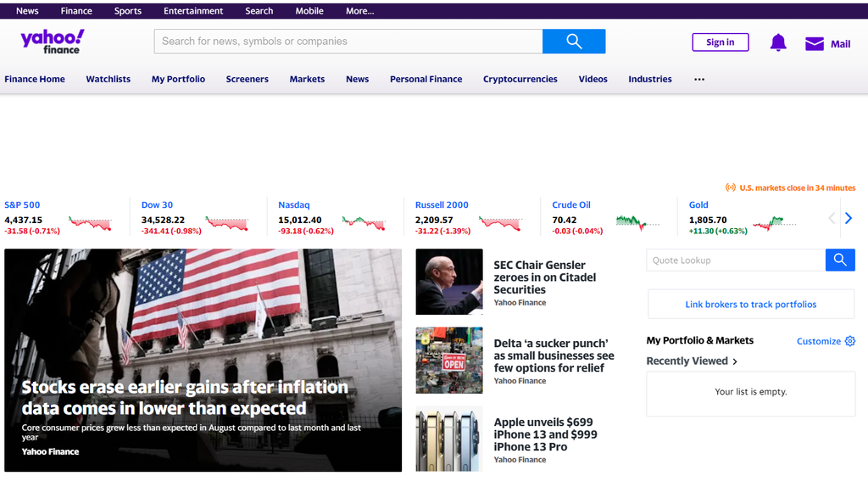Viewport: 868px width, 487px height.
Task: Open notifications bell icon
Action: pyautogui.click(x=778, y=42)
